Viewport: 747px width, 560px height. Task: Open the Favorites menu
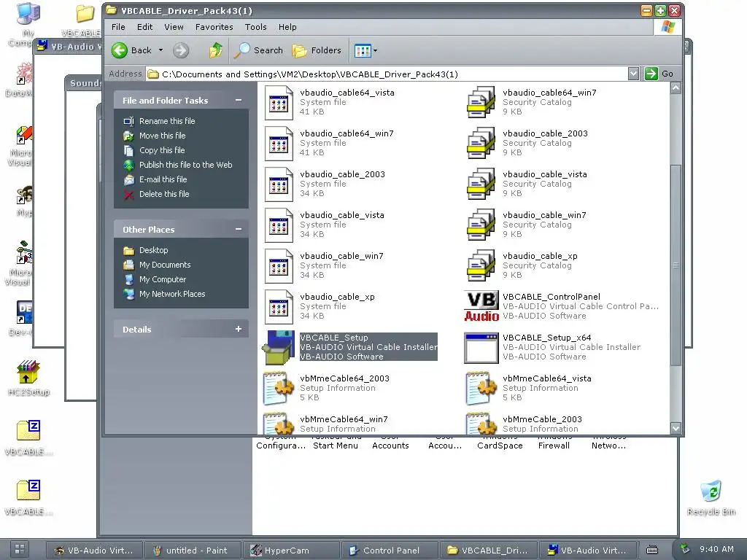[214, 27]
